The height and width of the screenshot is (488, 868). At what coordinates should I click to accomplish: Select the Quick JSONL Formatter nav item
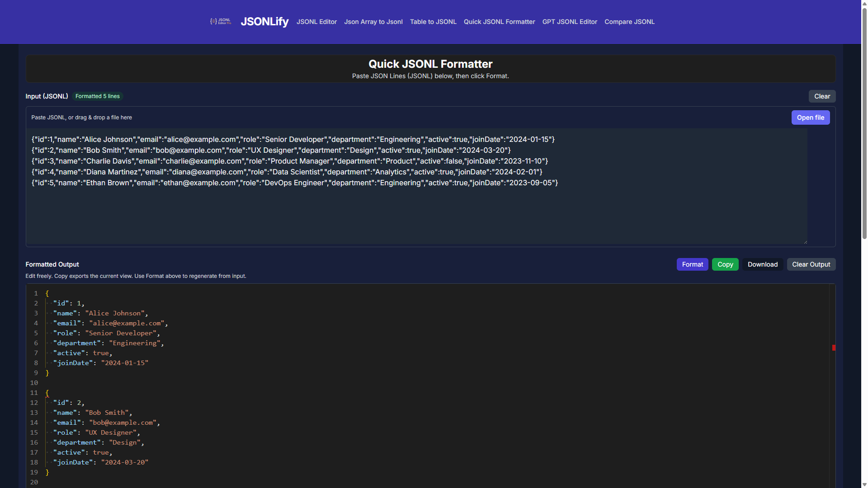pyautogui.click(x=499, y=22)
